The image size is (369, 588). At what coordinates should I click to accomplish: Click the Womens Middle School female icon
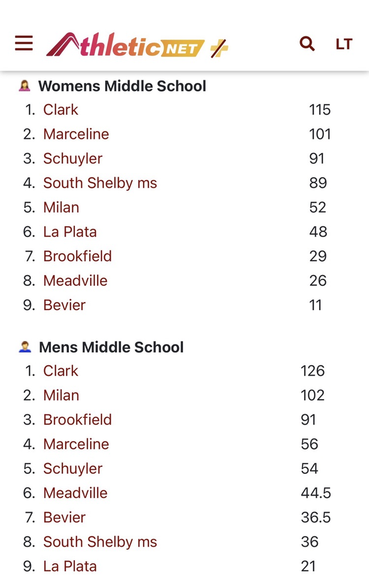pyautogui.click(x=25, y=86)
